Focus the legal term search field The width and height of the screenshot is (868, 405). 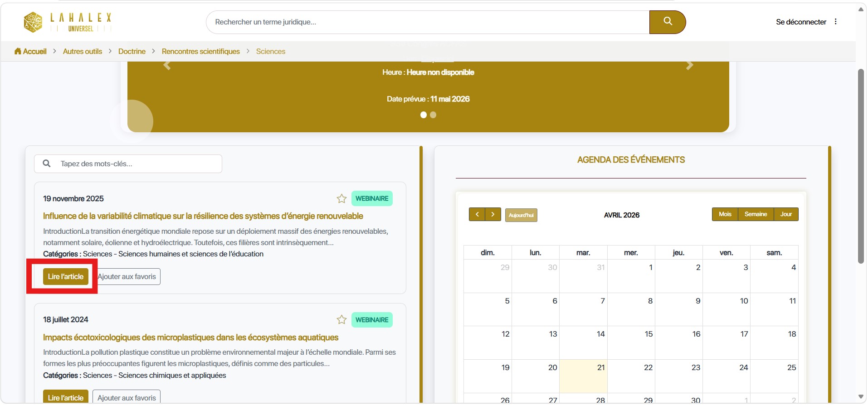pyautogui.click(x=428, y=22)
